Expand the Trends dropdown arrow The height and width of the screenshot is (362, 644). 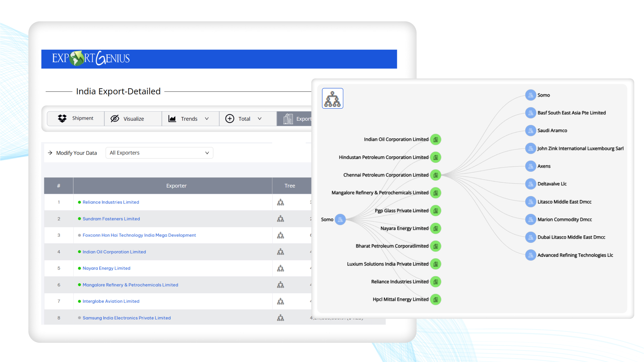207,118
